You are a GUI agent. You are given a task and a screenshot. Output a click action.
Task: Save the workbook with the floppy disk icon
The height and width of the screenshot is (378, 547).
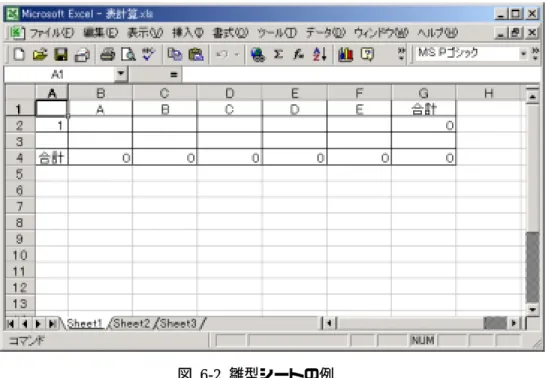pos(61,54)
